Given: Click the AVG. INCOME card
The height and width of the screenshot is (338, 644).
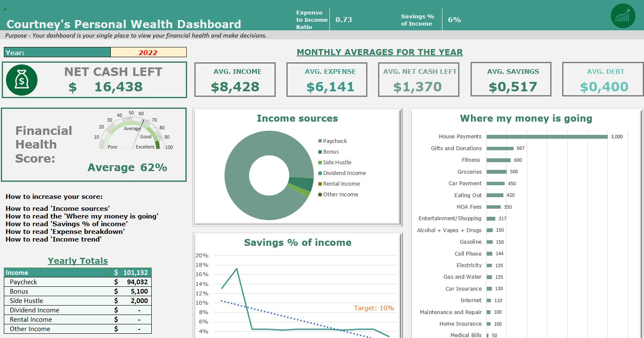Looking at the screenshot, I should click(235, 79).
